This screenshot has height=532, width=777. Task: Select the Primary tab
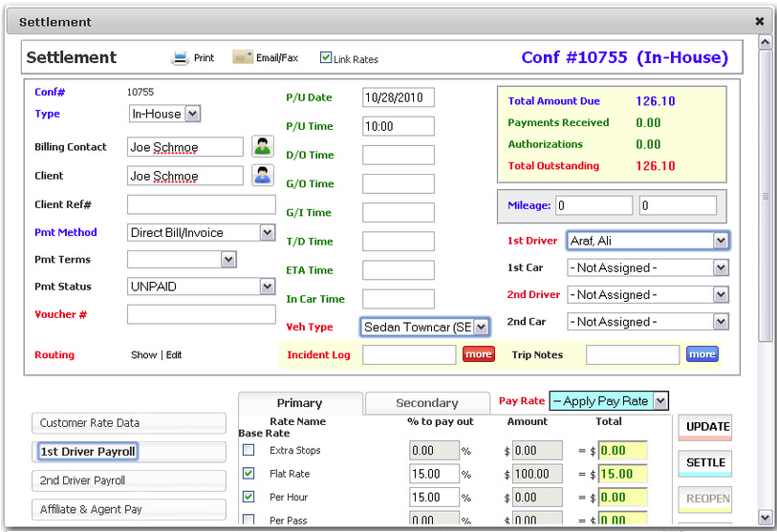point(299,403)
